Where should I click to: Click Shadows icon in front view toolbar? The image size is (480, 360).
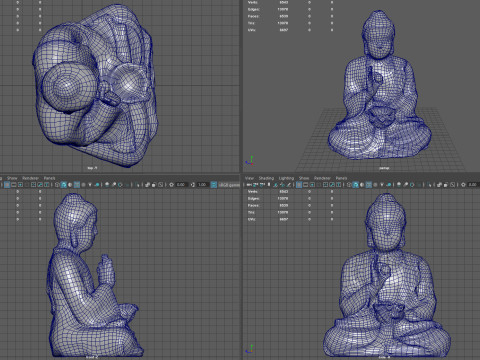(x=389, y=184)
